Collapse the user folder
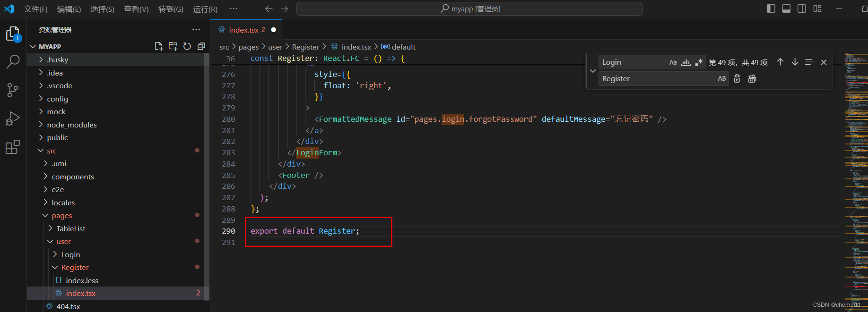 coord(51,241)
